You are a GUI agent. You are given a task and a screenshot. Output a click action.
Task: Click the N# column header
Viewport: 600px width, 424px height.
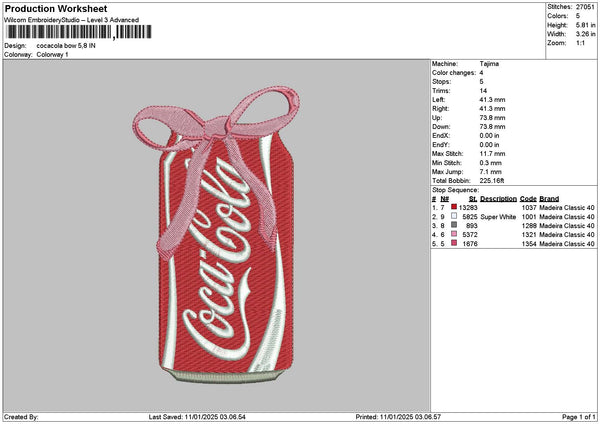[443, 198]
